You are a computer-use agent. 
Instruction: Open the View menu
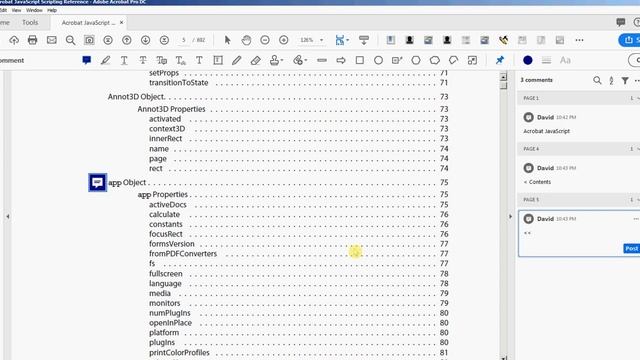pos(16,10)
